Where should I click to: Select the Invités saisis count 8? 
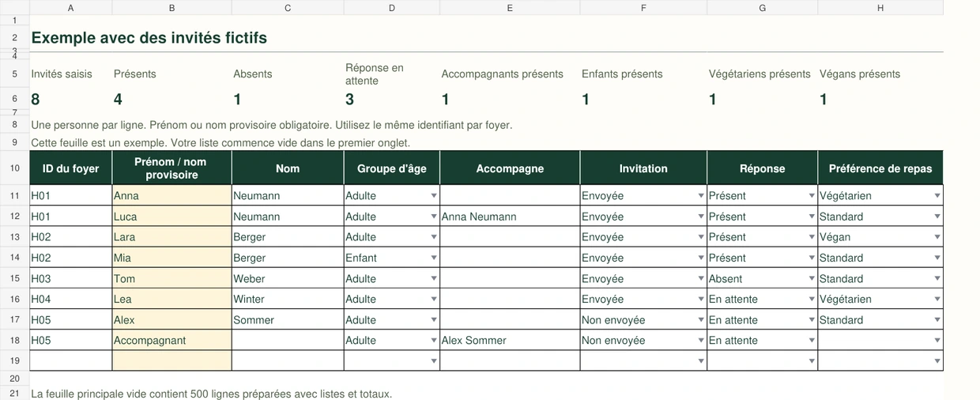tap(36, 100)
